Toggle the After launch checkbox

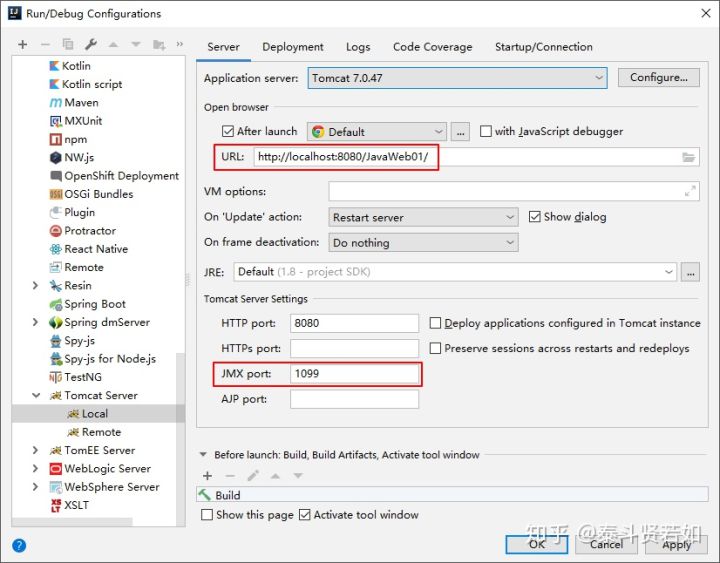pos(228,132)
